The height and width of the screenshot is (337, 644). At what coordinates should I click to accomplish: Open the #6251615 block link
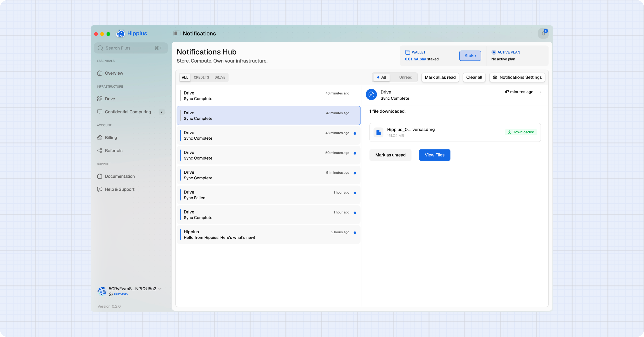(x=121, y=294)
